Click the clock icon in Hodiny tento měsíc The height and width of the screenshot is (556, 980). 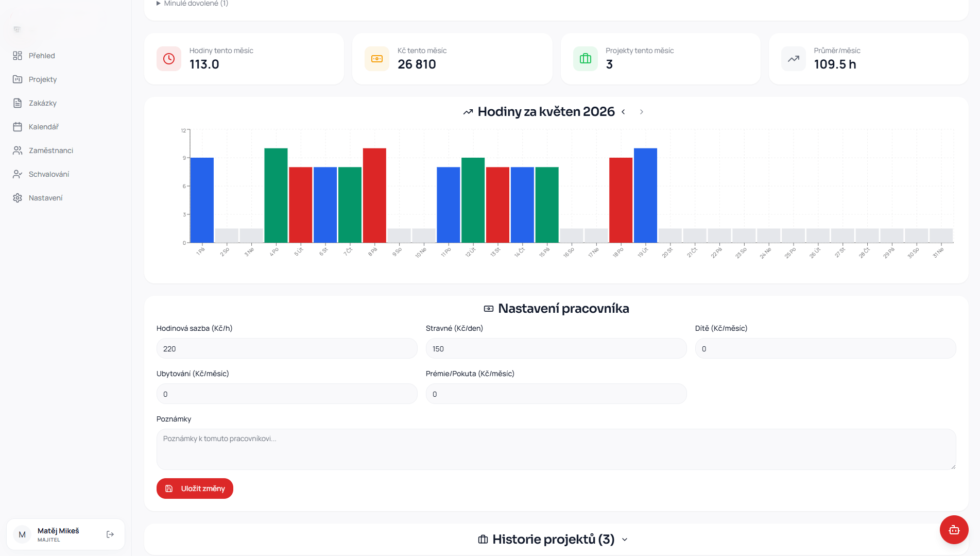pos(169,59)
